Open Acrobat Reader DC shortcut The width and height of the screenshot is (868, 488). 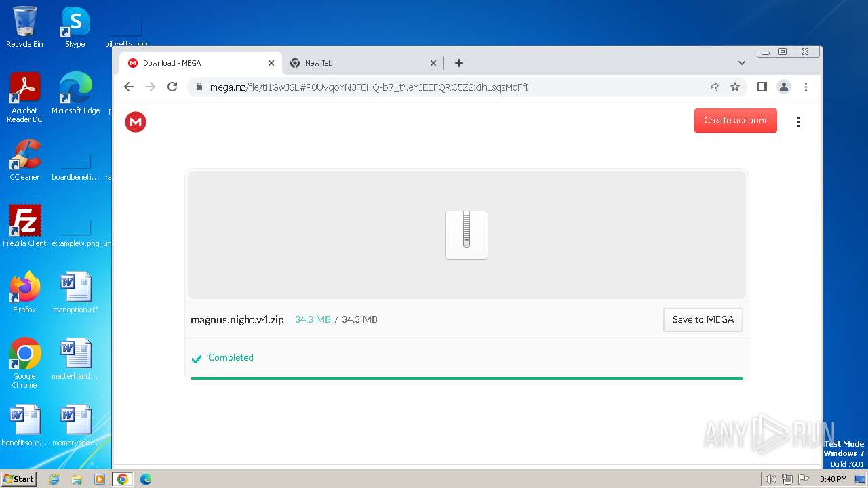point(24,98)
